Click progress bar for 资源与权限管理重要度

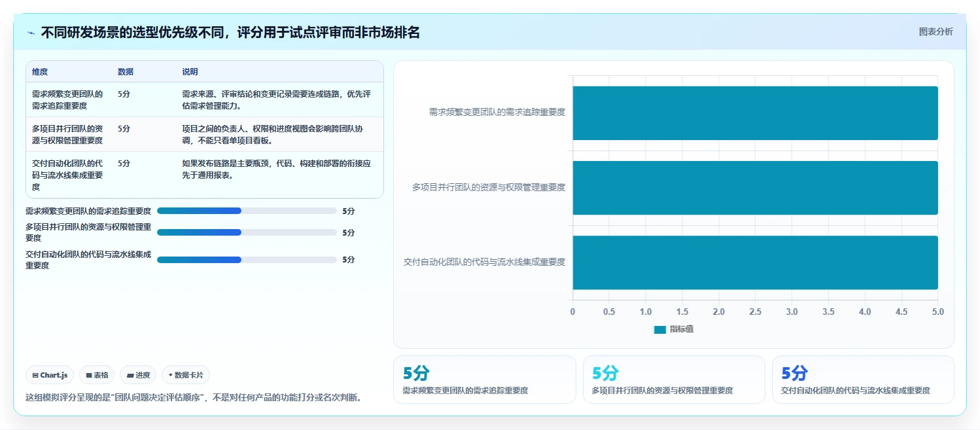click(247, 232)
